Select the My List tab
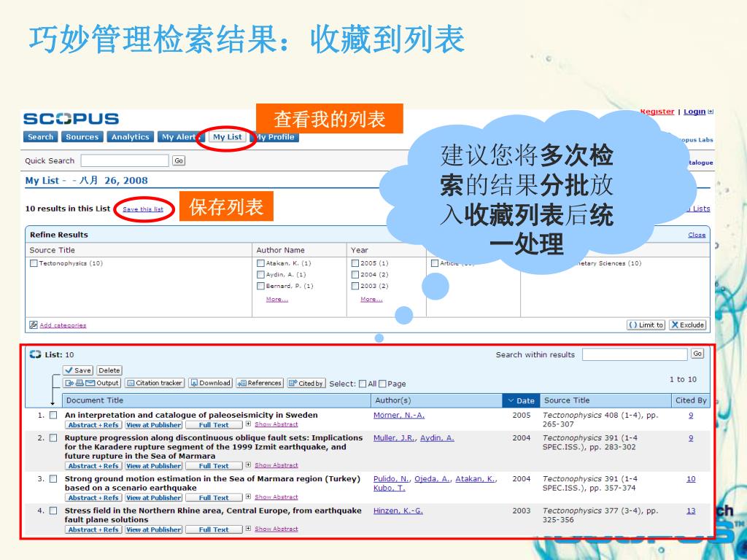 (228, 136)
